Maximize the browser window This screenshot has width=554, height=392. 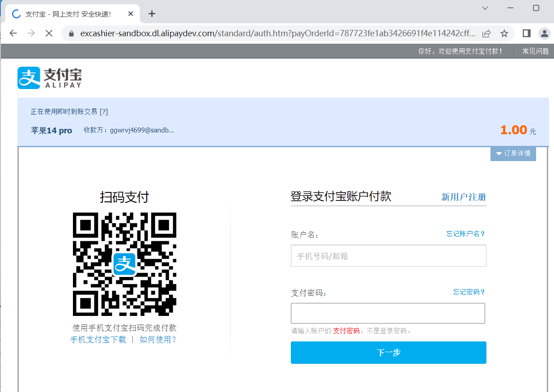click(536, 8)
